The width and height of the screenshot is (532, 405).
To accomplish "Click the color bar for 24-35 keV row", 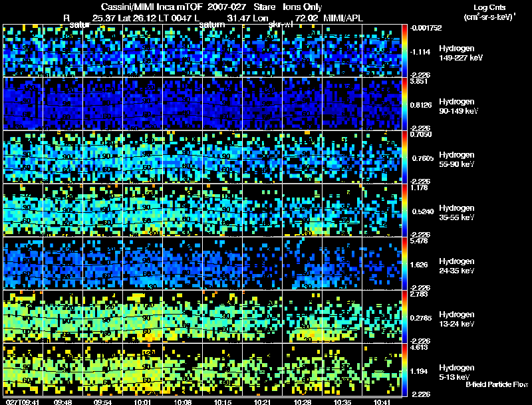I will [404, 263].
